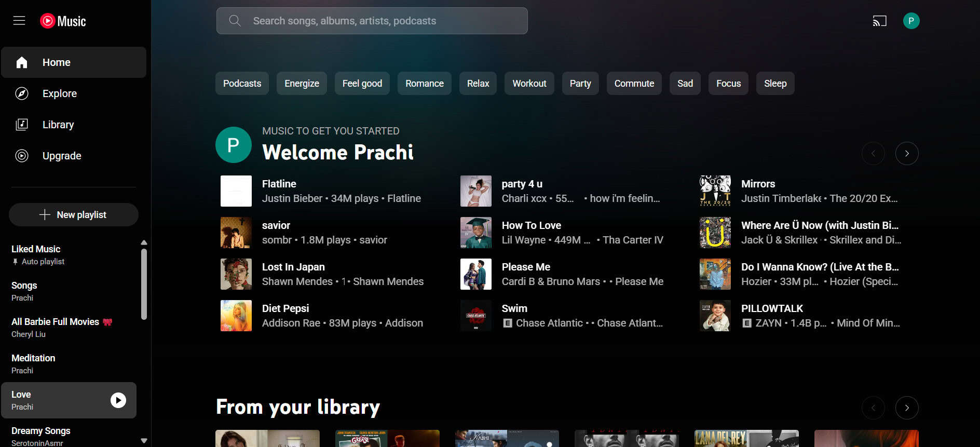The height and width of the screenshot is (447, 980).
Task: Click the YouTube Music logo
Action: tap(63, 21)
